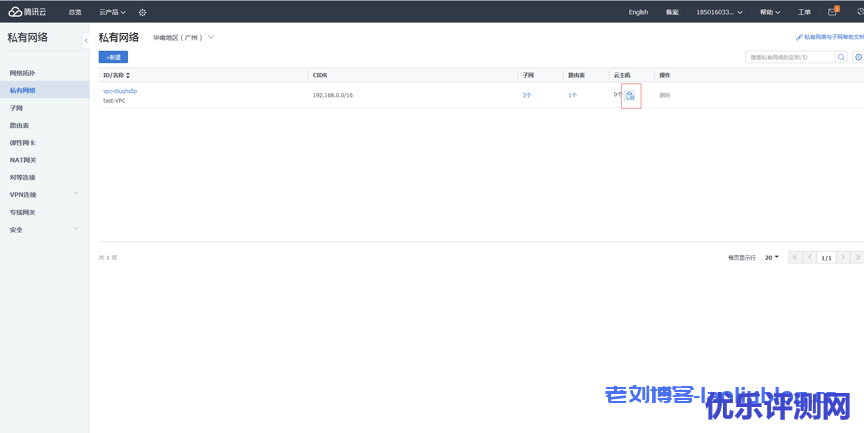Expand the VPN连接 sidebar section
Screen dimensions: 864x433
point(75,194)
